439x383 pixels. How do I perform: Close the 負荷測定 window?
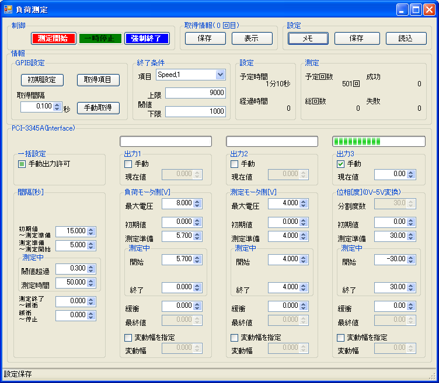click(429, 10)
